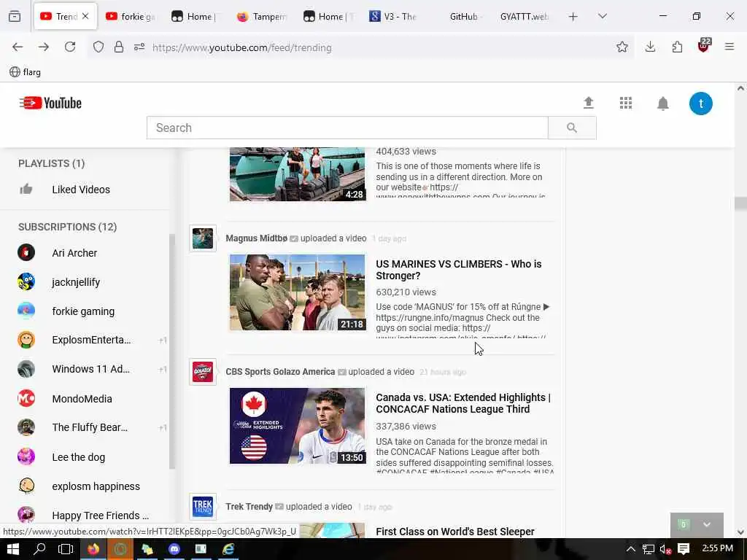Open the 4:28 video thumbnail
The width and height of the screenshot is (747, 560).
point(298,174)
